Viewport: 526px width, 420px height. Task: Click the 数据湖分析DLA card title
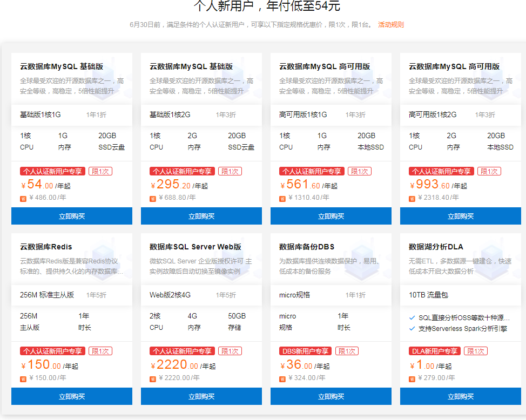[436, 247]
